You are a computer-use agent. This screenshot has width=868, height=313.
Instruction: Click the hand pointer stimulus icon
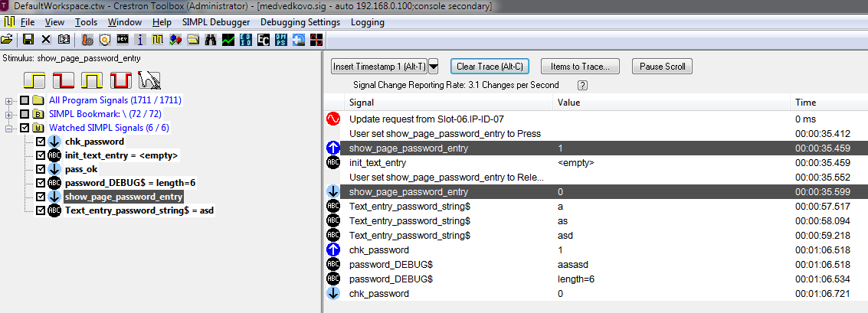[149, 80]
